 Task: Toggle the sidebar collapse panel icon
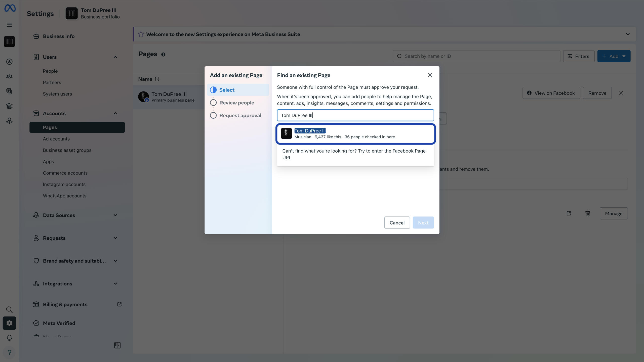(x=117, y=345)
